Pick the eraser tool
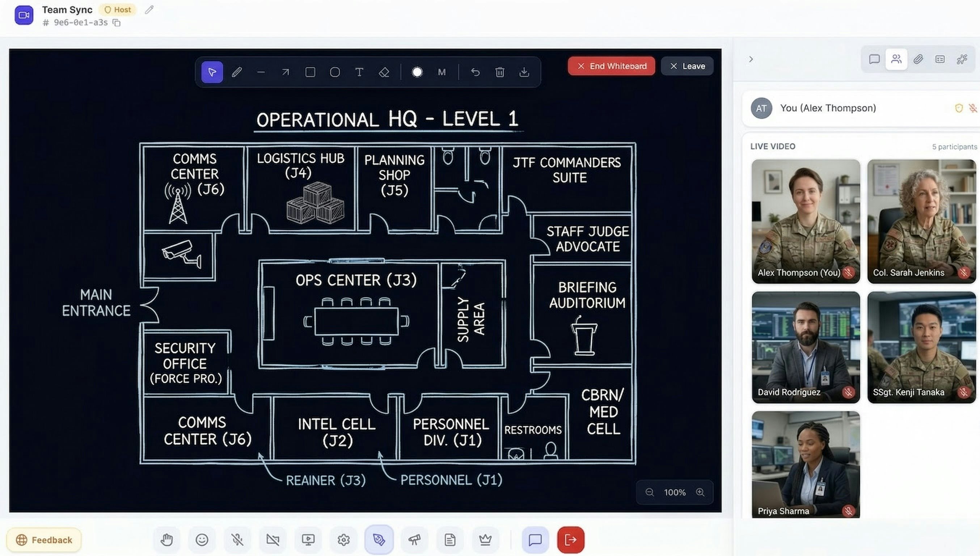The image size is (980, 556). tap(384, 72)
